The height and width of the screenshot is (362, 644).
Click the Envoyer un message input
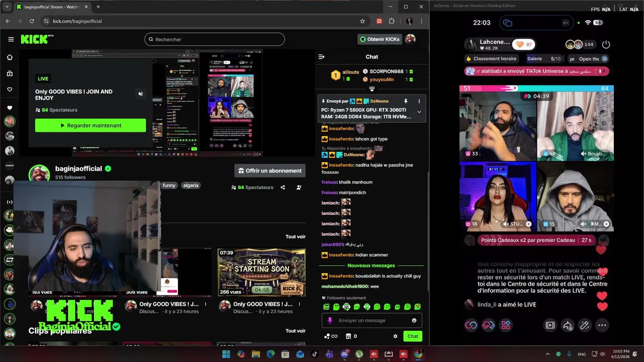(371, 320)
